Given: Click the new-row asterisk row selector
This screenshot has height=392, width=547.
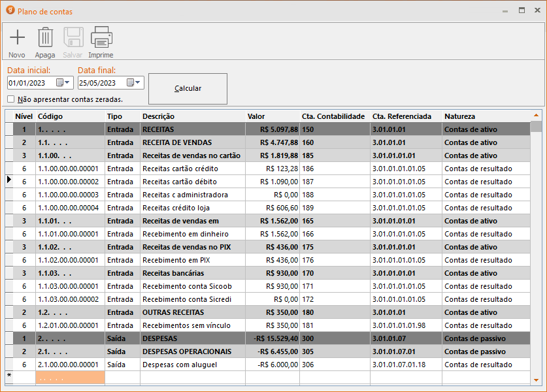Looking at the screenshot, I should tap(9, 378).
